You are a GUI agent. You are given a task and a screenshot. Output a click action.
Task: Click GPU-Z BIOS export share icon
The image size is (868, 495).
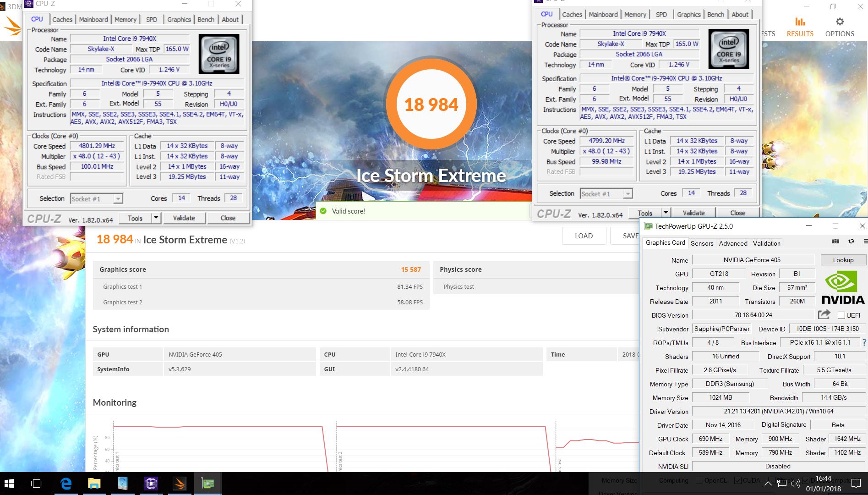point(824,314)
